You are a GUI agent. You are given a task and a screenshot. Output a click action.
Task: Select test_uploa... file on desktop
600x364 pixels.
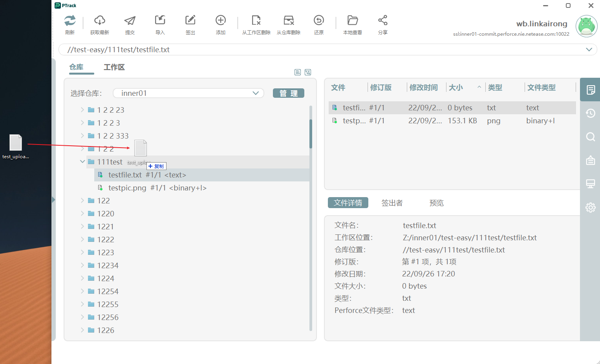(16, 147)
